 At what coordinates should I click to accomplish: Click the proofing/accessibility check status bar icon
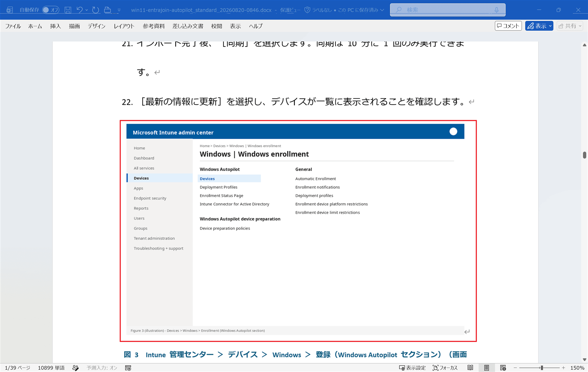click(x=76, y=368)
